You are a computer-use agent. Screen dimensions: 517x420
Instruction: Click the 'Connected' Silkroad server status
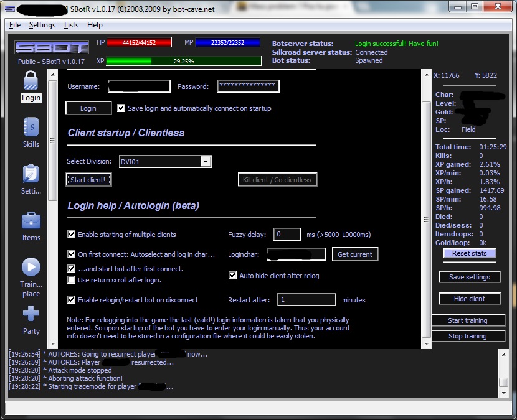click(371, 52)
